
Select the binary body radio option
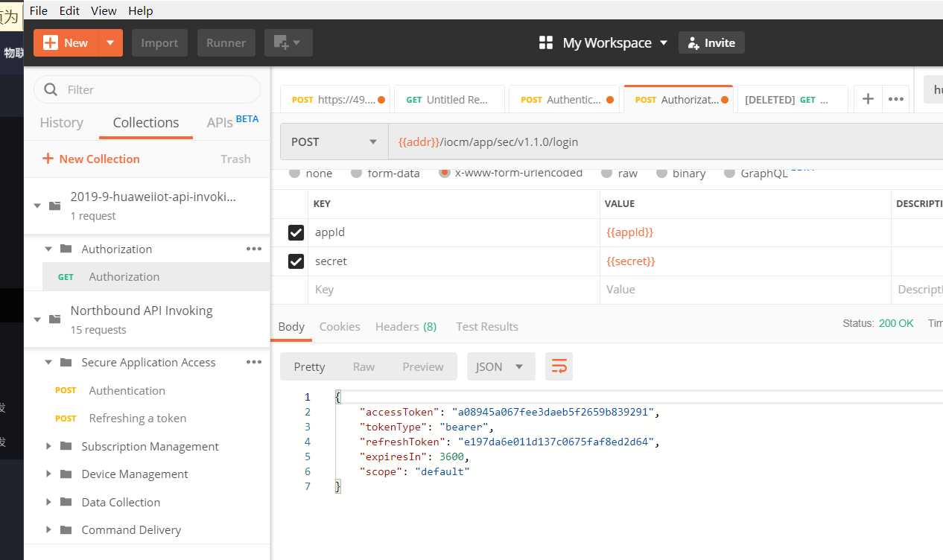661,173
